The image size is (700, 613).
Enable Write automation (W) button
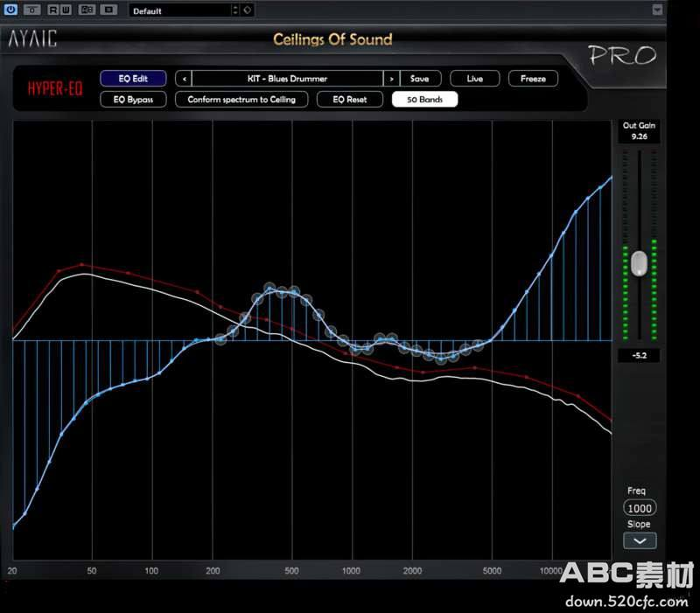pyautogui.click(x=65, y=10)
